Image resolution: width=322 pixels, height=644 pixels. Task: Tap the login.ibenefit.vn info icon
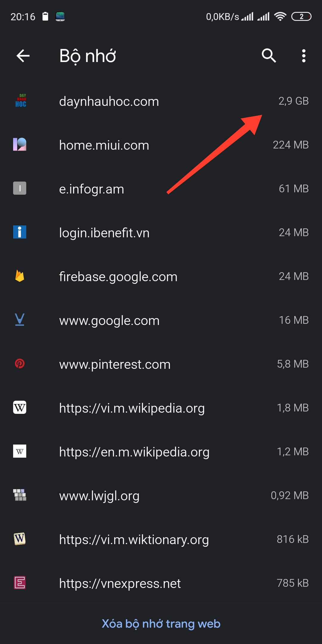click(x=20, y=232)
